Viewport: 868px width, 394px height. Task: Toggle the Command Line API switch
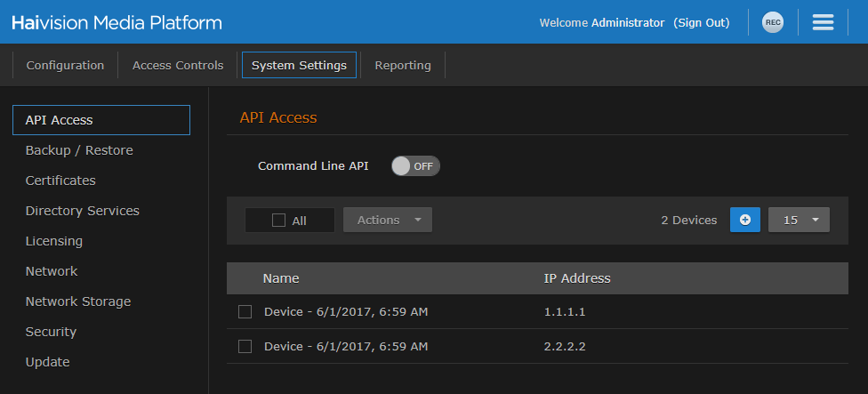point(415,166)
